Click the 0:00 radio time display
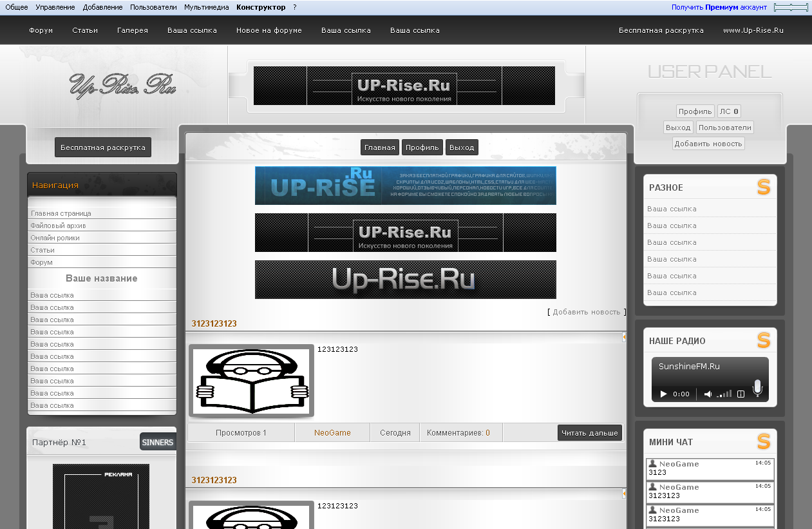 coord(681,394)
